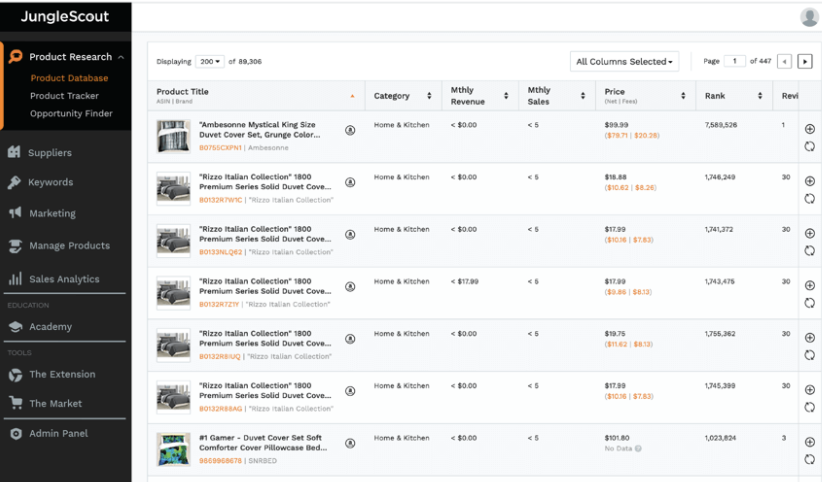Add B0133NLQ62 product with plus icon
The width and height of the screenshot is (822, 482).
pos(809,233)
